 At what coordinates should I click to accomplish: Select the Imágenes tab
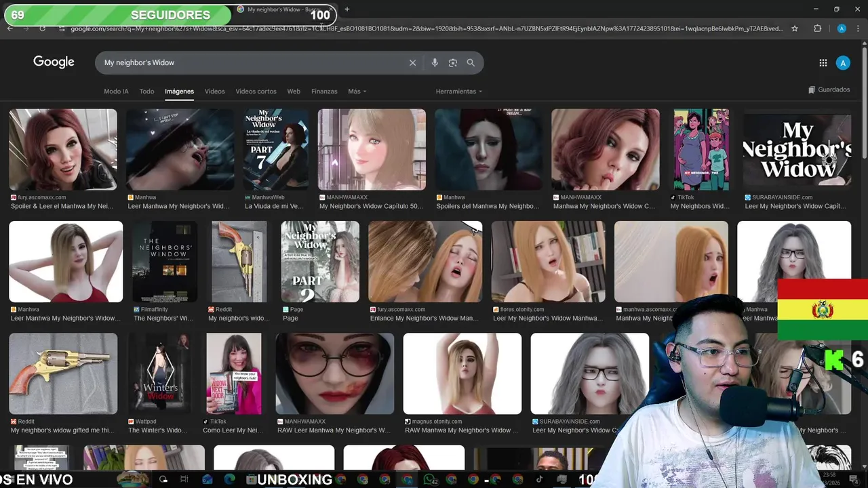(x=179, y=91)
